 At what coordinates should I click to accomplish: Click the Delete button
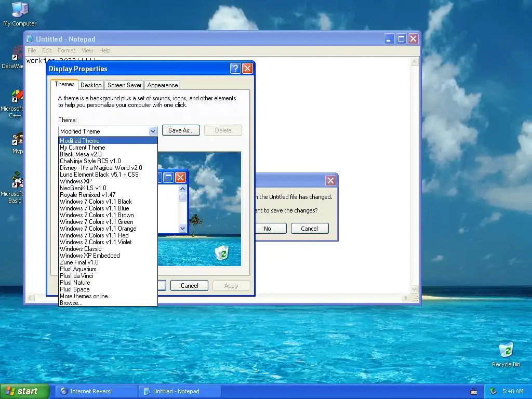223,130
